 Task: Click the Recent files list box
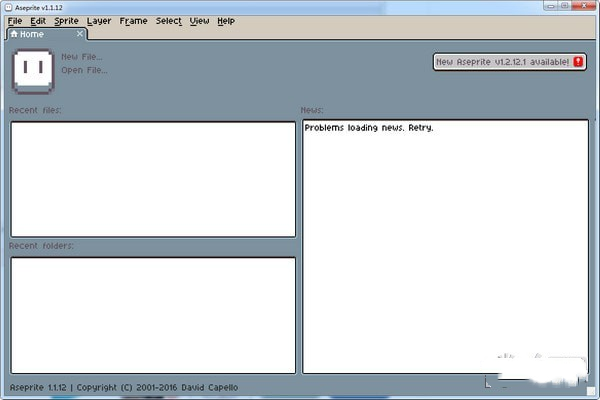(153, 179)
